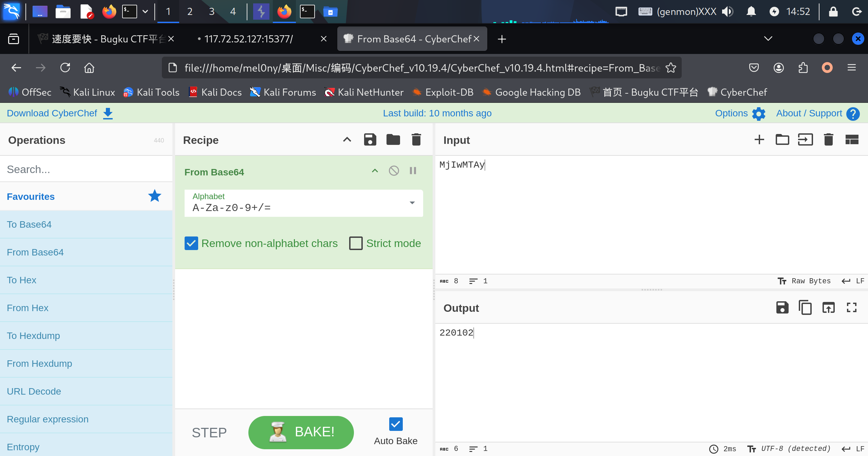This screenshot has height=456, width=868.
Task: Save the current recipe
Action: tap(370, 139)
